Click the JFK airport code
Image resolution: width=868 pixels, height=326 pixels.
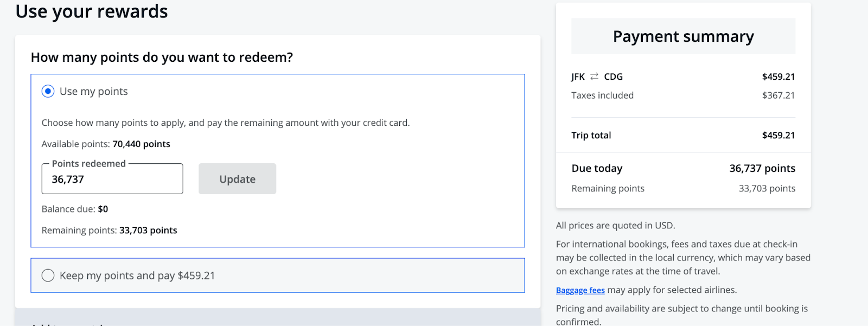[x=578, y=77]
